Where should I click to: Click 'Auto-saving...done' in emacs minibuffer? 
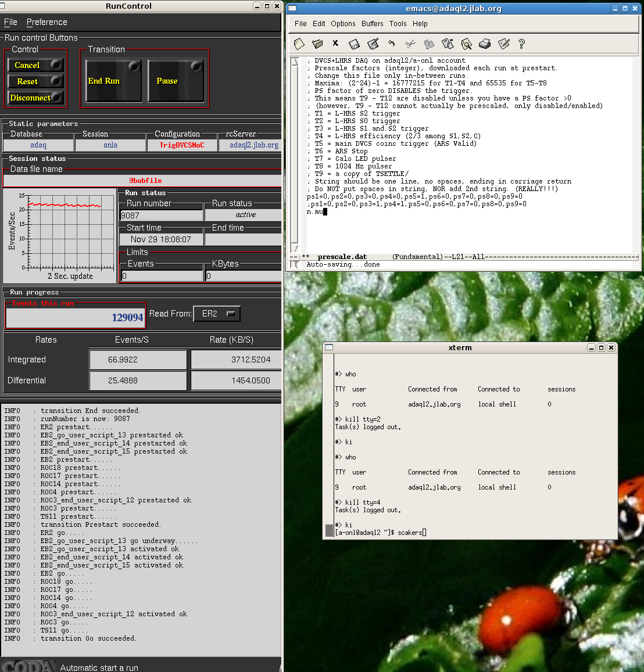(343, 264)
